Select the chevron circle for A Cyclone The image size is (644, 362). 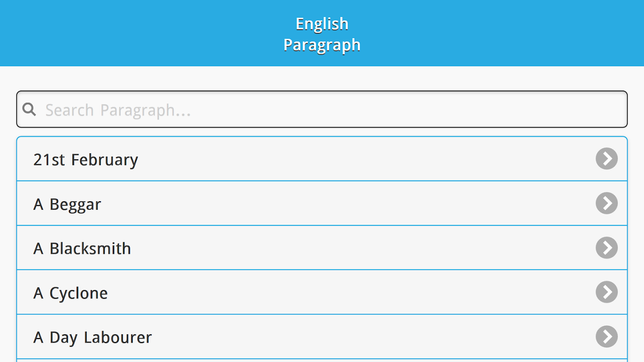click(606, 292)
